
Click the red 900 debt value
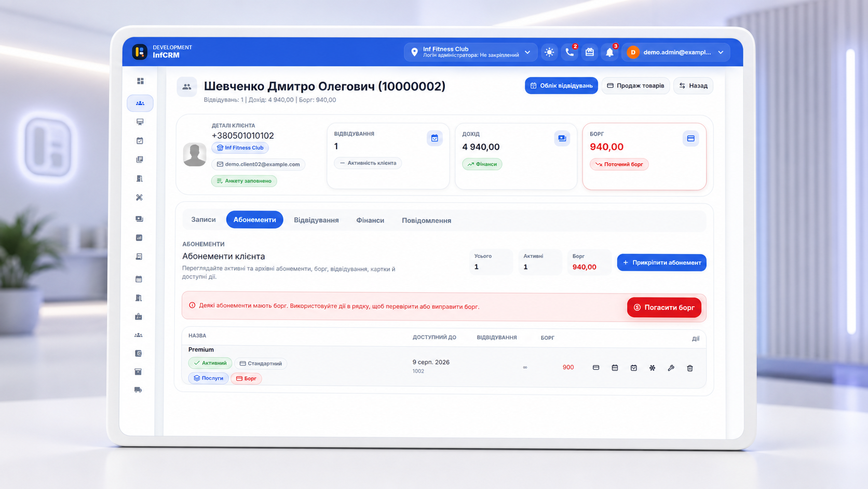(x=568, y=367)
